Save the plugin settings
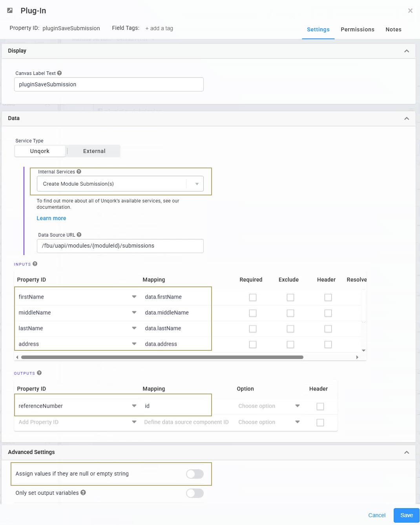 tap(406, 515)
